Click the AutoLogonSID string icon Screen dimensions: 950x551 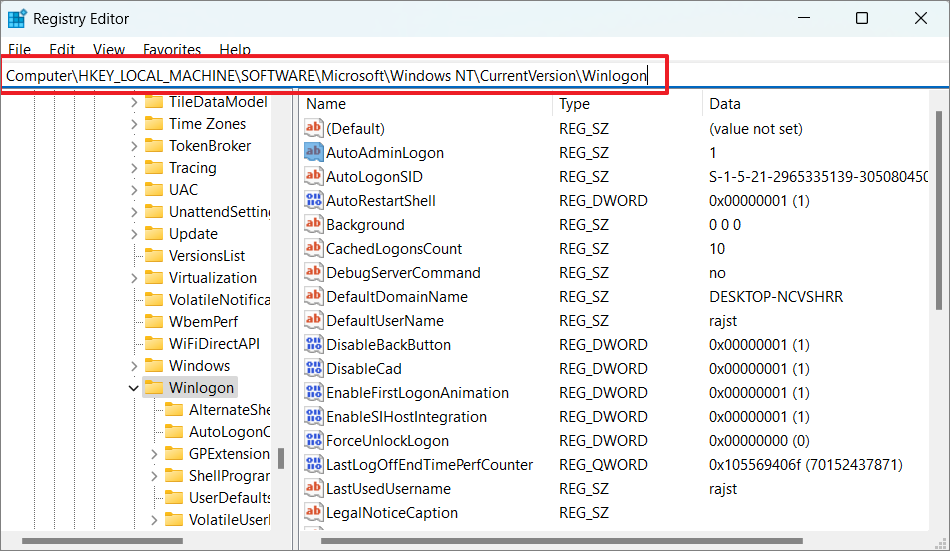[x=313, y=176]
